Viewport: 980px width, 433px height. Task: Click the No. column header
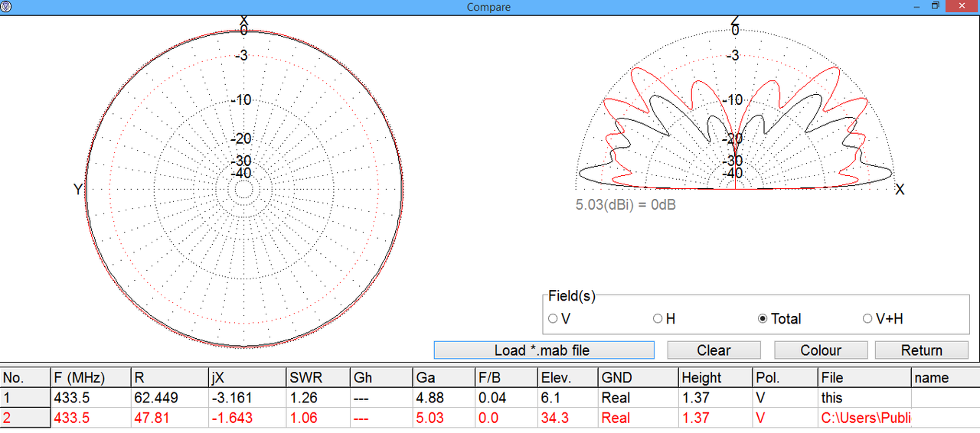[x=25, y=378]
